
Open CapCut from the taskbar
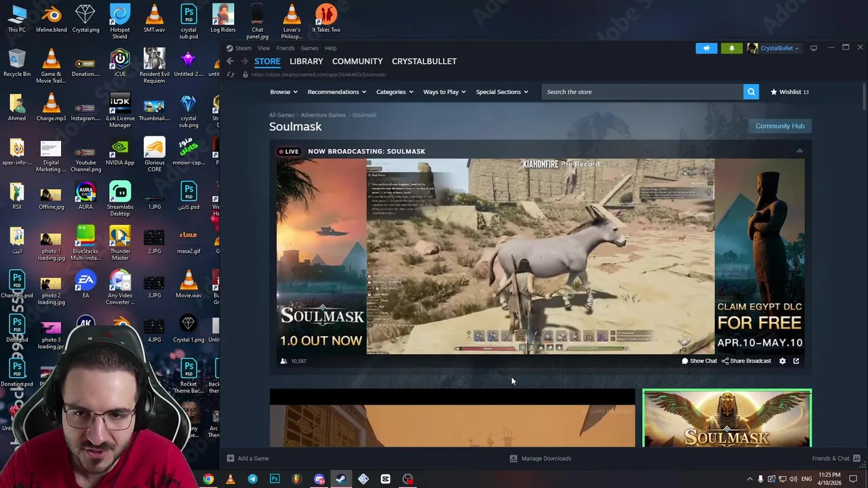(x=385, y=479)
